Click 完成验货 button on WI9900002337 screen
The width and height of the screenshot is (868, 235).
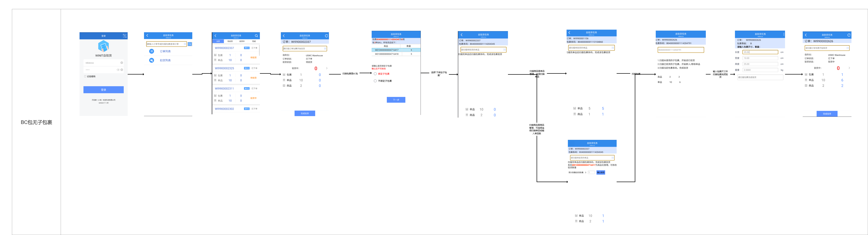click(x=305, y=114)
